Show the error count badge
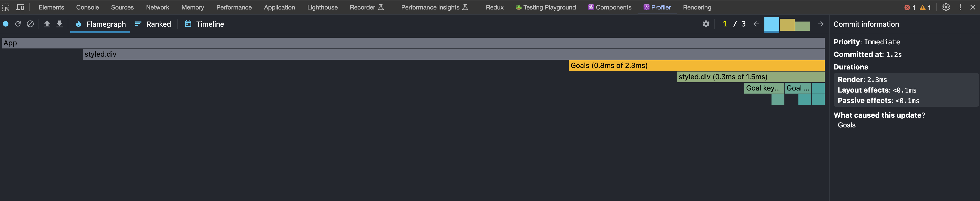This screenshot has height=201, width=980. [x=910, y=7]
